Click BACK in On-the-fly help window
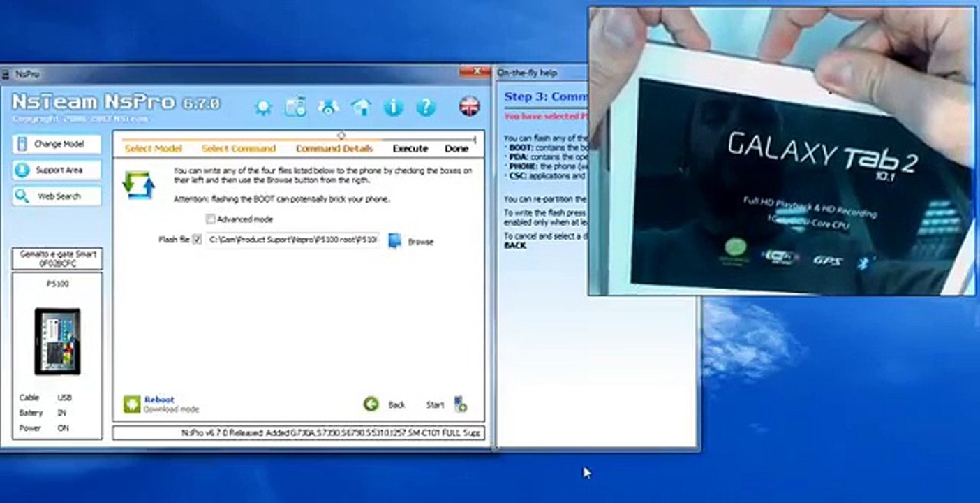This screenshot has width=980, height=503. point(515,246)
